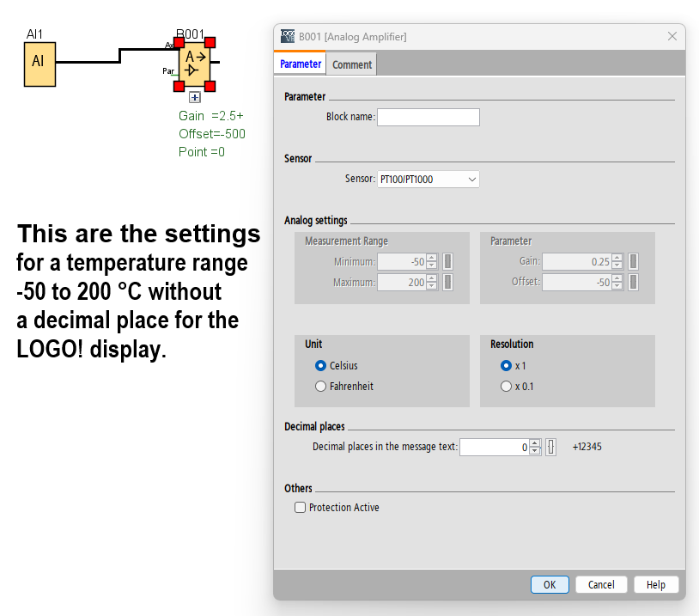Click the LOGO! icon in the dialog title bar
The width and height of the screenshot is (699, 616).
point(288,36)
